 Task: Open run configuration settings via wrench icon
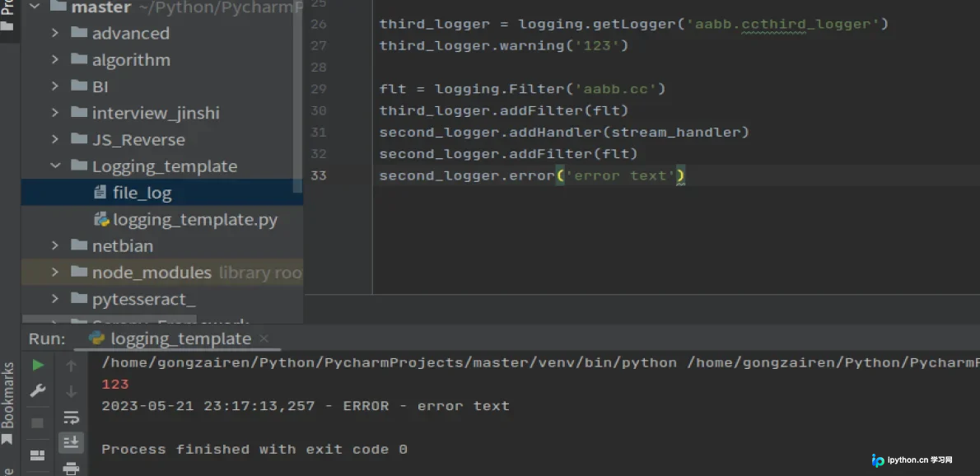click(x=38, y=391)
